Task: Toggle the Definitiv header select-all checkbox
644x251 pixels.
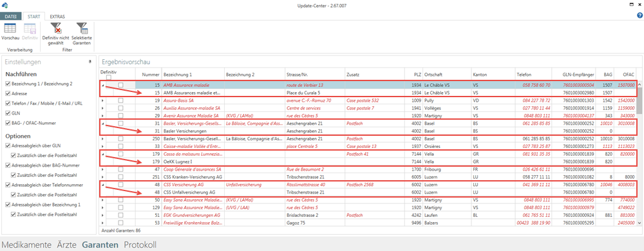Action: point(108,77)
